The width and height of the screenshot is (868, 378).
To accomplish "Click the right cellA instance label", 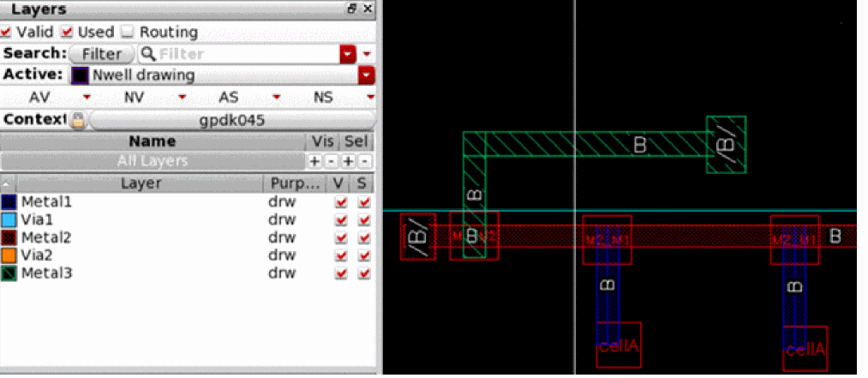I will coord(806,349).
